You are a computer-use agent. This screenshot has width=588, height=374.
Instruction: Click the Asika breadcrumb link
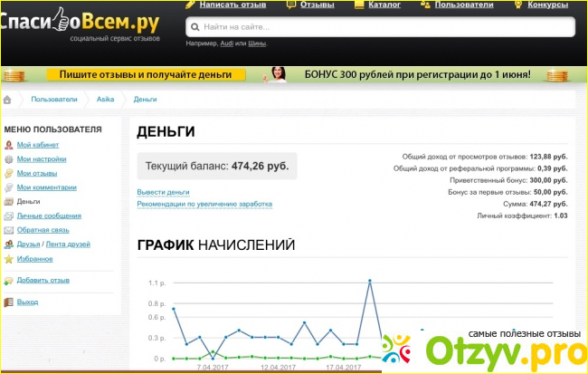pyautogui.click(x=106, y=99)
